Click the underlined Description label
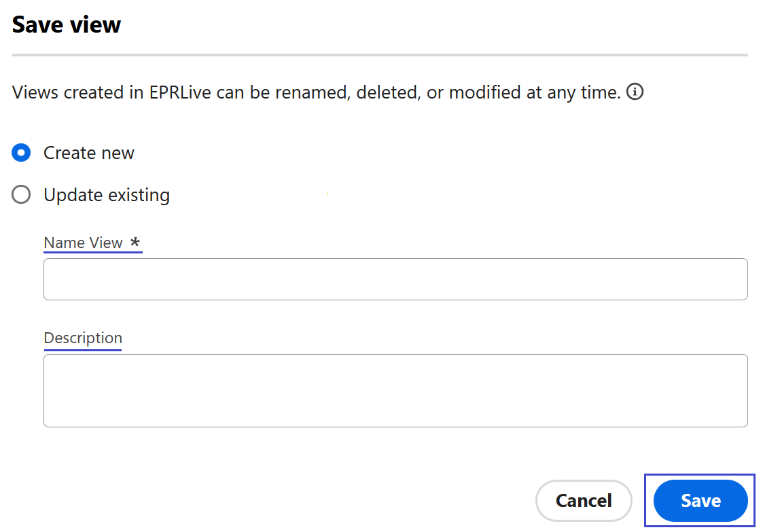The width and height of the screenshot is (763, 532). 83,338
